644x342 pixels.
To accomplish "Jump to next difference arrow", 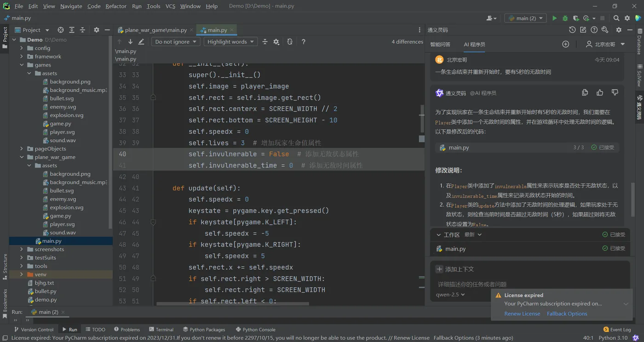I will point(130,42).
